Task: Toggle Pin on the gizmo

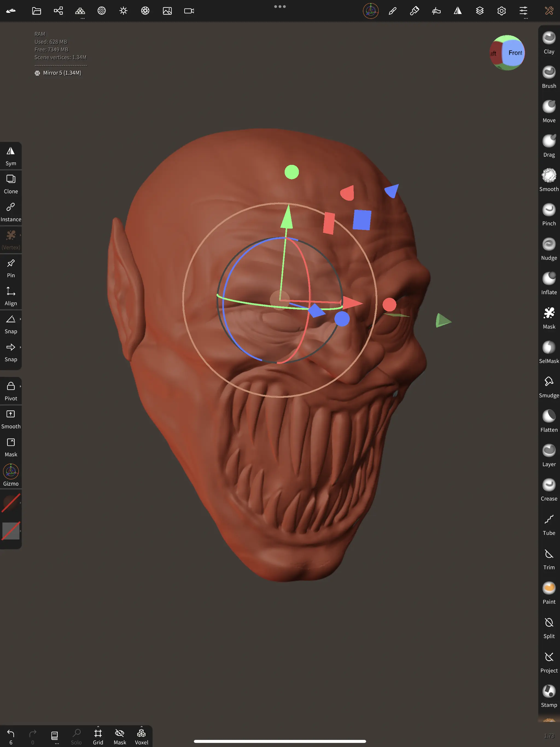Action: 11,268
